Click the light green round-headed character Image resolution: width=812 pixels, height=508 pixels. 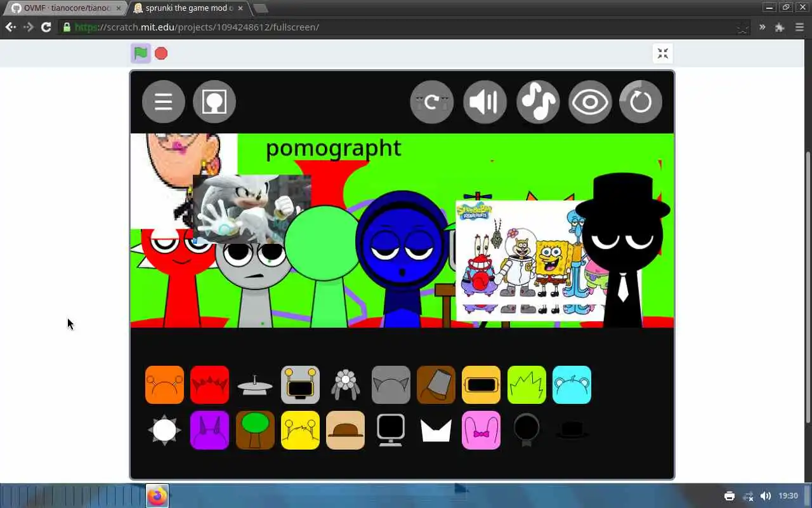[325, 267]
